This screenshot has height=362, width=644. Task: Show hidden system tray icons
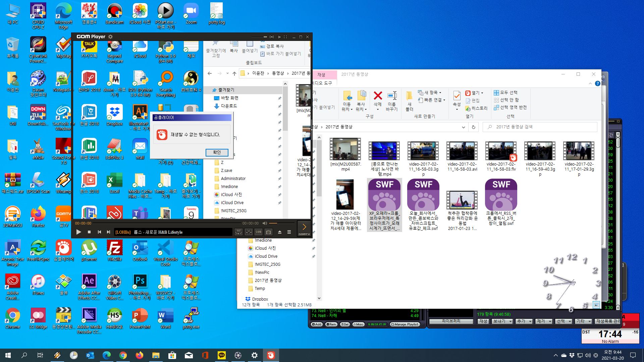556,355
